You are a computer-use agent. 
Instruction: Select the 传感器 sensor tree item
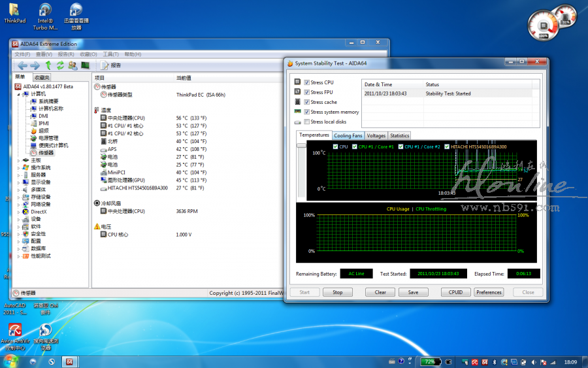(46, 152)
